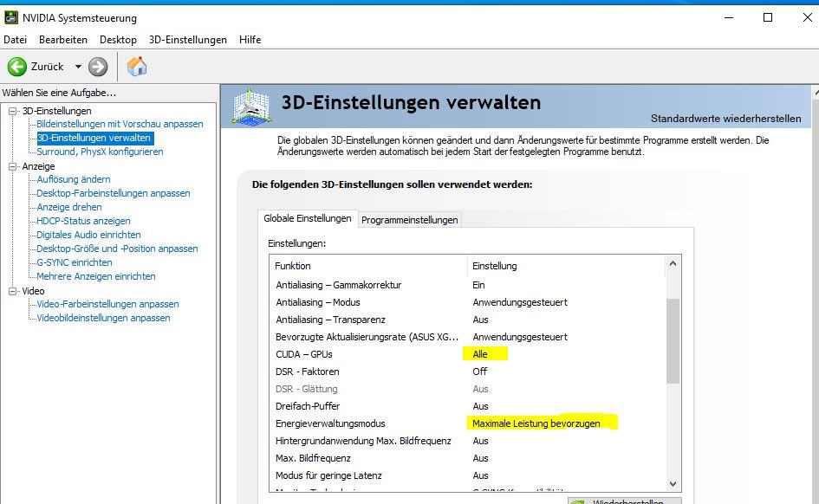Open the 3D-Einstellungen menu

[x=188, y=40]
